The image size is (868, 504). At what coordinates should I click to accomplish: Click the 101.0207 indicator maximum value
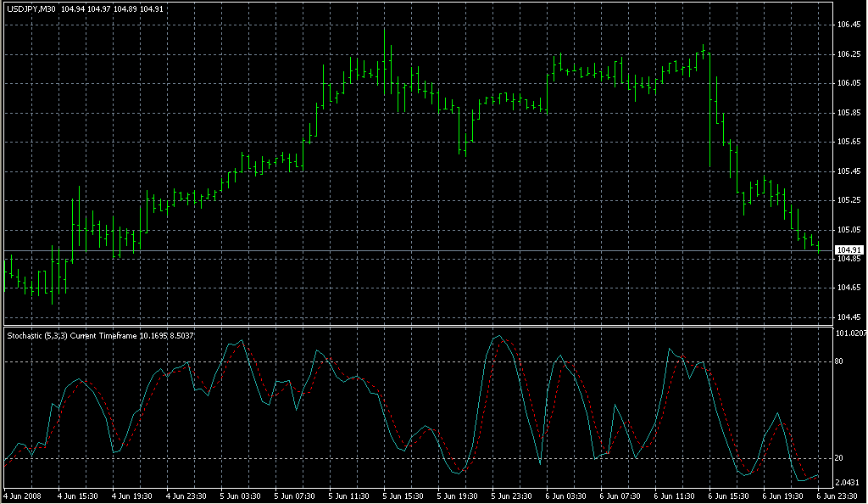tap(850, 333)
